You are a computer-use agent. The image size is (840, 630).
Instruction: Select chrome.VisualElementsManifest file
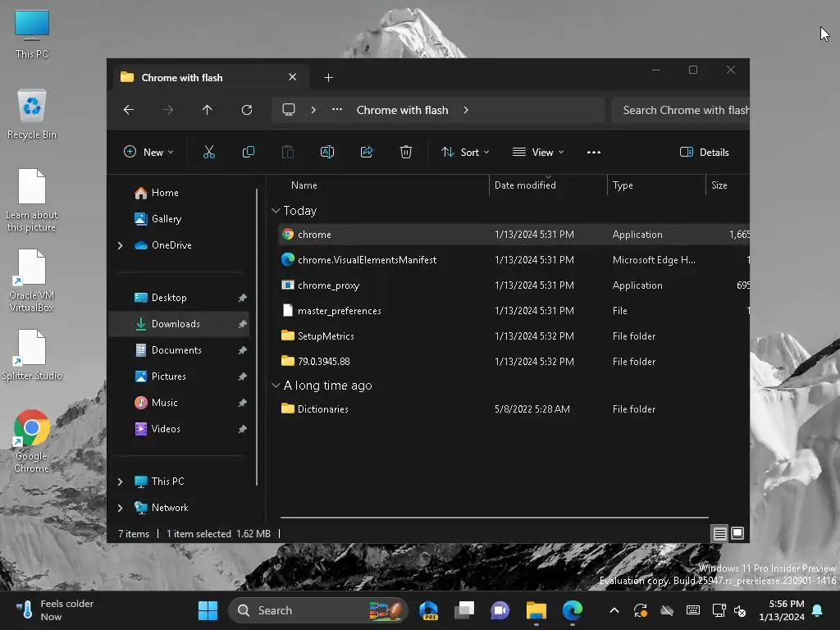point(514,260)
